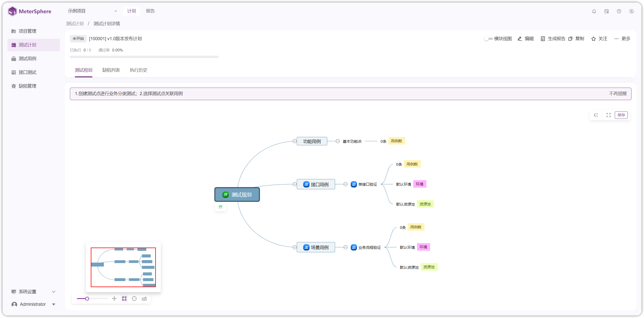
Task: Click the help question mark icon
Action: point(619,11)
